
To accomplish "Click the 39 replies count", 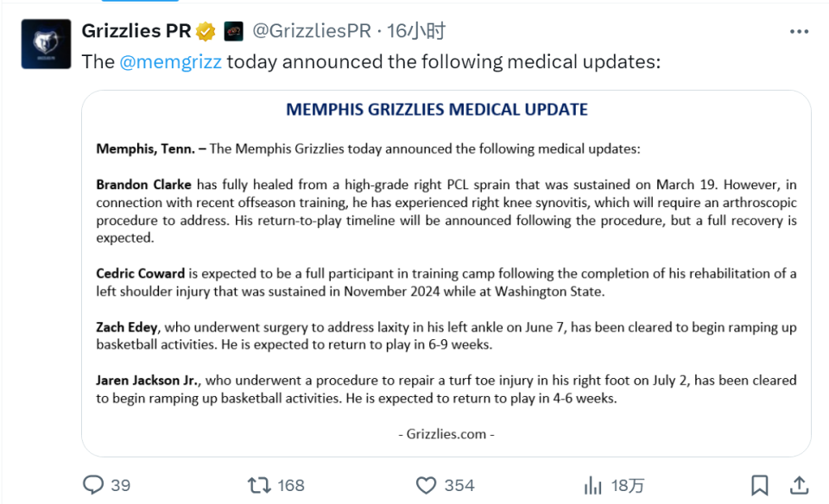I will coord(121,485).
